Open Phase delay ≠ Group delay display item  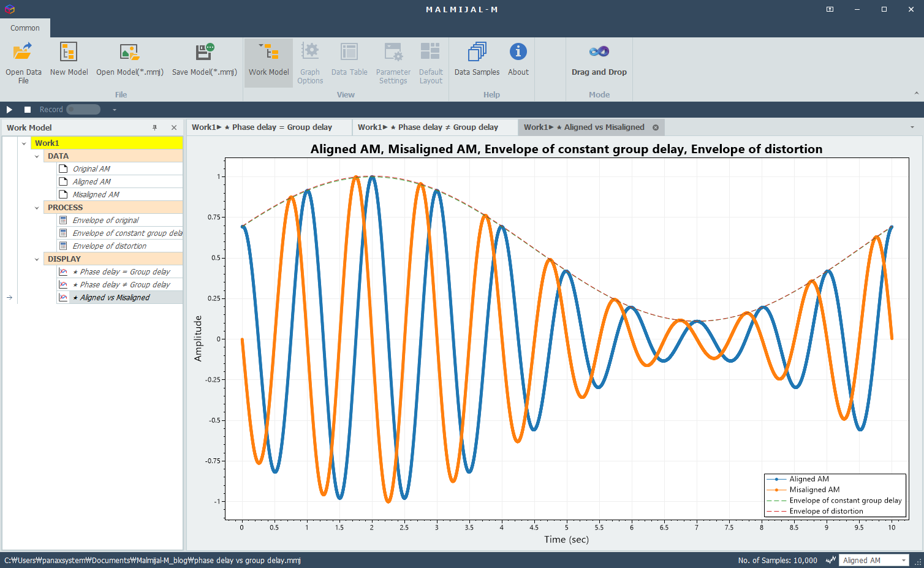pos(121,285)
